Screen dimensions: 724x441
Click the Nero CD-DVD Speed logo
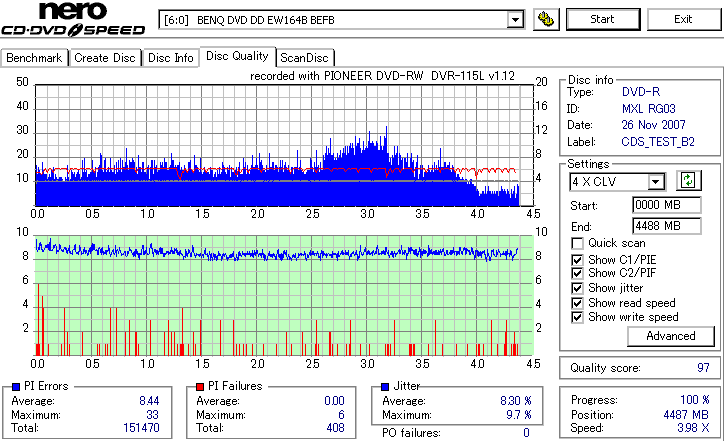click(x=73, y=19)
